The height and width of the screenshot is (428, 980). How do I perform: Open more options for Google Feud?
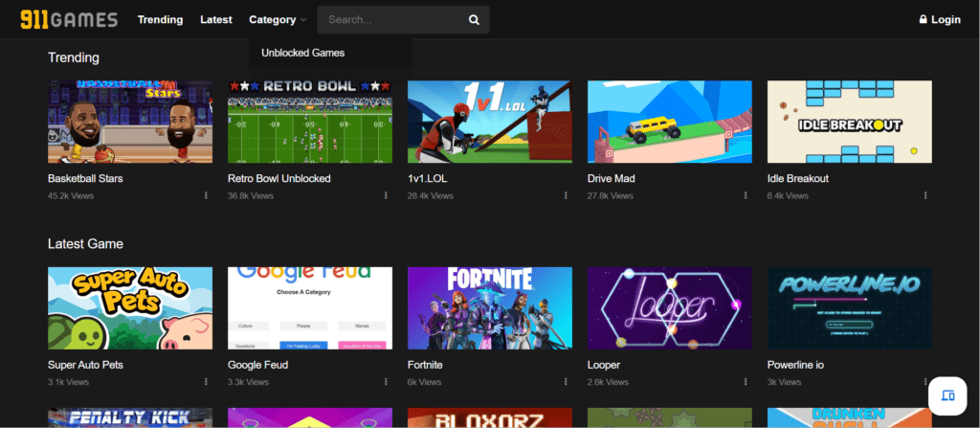[x=386, y=382]
